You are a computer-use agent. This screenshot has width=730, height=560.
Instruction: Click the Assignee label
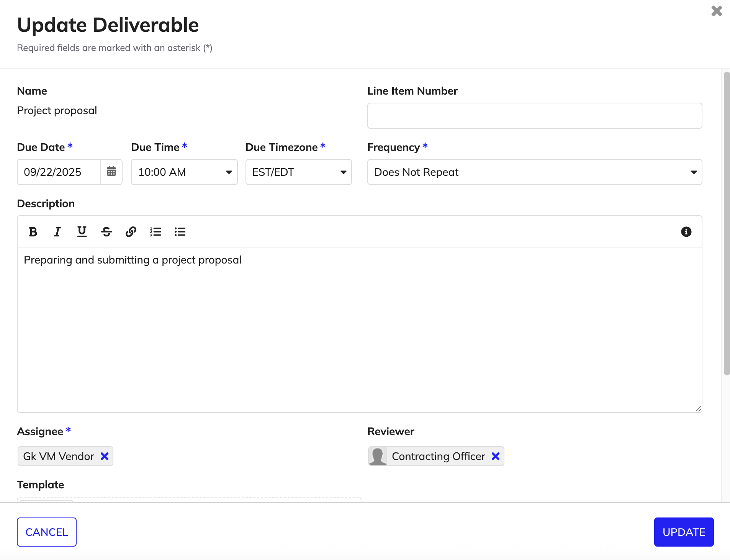pyautogui.click(x=40, y=431)
